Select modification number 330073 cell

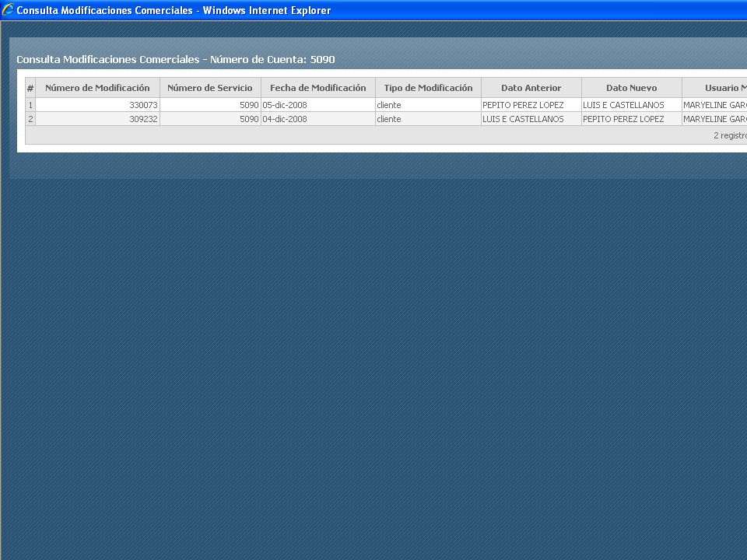pyautogui.click(x=98, y=105)
